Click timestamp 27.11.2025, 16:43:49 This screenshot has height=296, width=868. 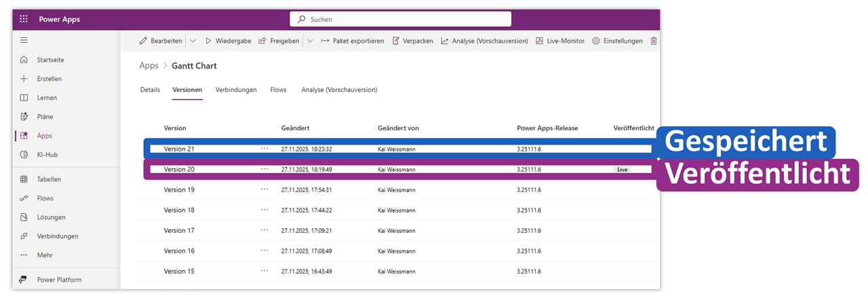[x=307, y=271]
